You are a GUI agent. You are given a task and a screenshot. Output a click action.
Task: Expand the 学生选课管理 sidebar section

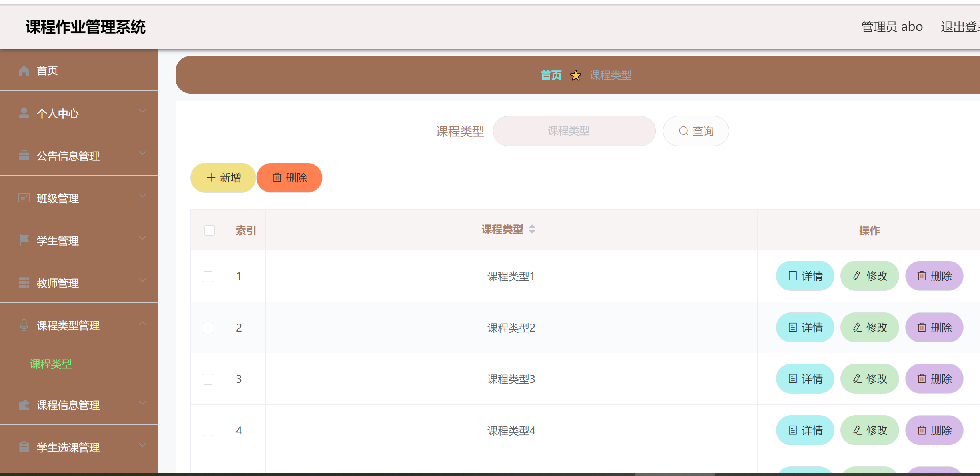[142, 444]
